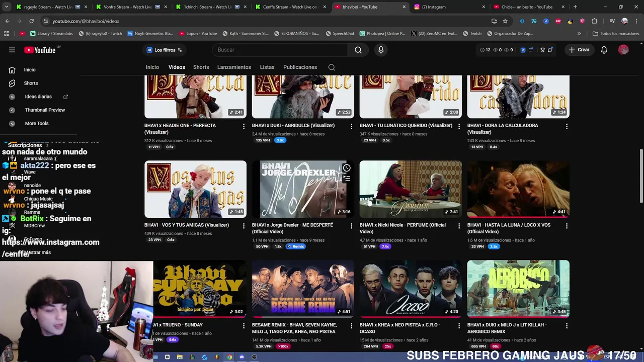This screenshot has width=644, height=362.
Task: Open a new browser tab
Action: pos(575,7)
